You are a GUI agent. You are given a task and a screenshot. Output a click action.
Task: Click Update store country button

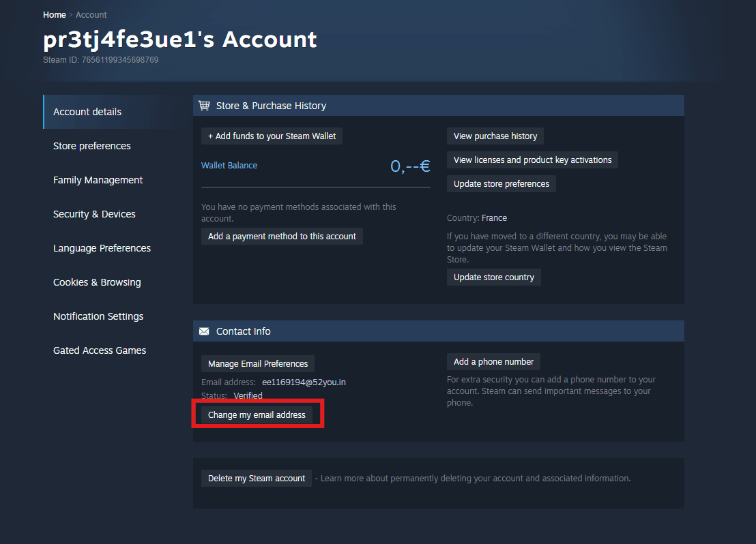pyautogui.click(x=494, y=277)
